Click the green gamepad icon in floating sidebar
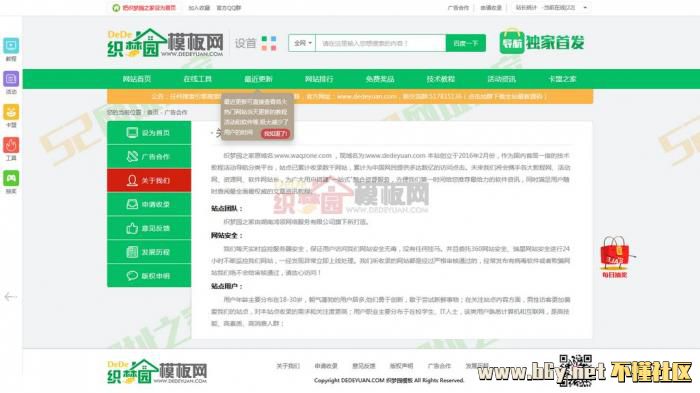Image resolution: width=700 pixels, height=393 pixels. point(11,179)
